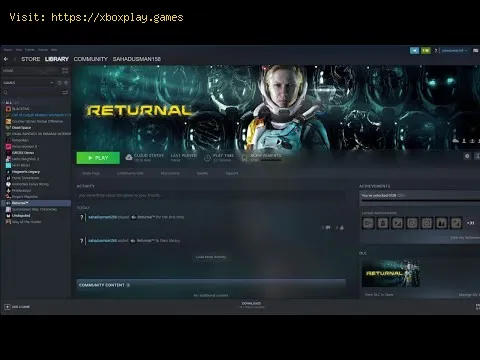Open the Friends menu

tap(30, 50)
